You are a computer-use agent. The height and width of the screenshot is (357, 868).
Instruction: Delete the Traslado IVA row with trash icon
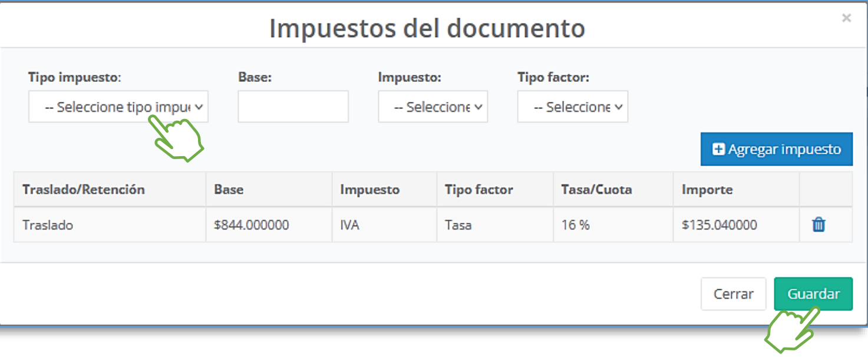819,224
